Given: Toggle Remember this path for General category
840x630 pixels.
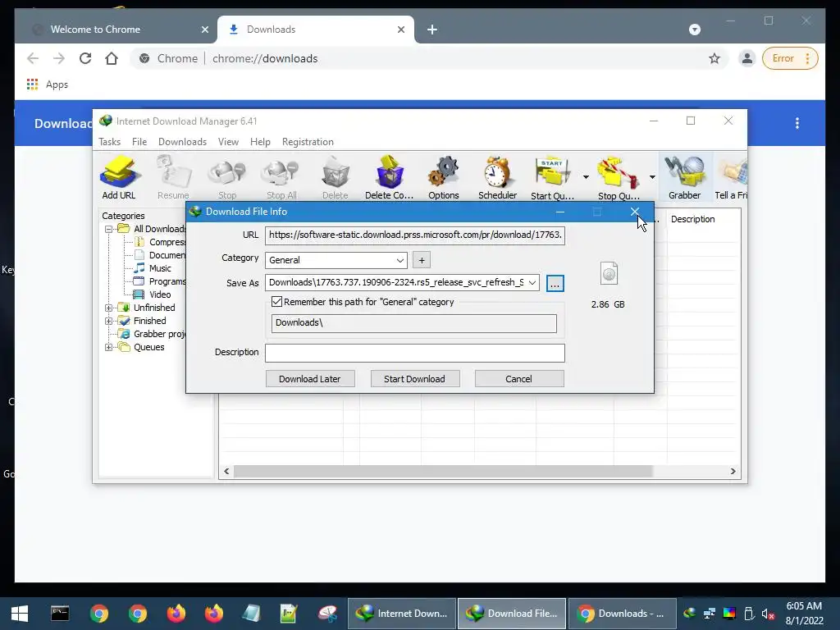Looking at the screenshot, I should 276,302.
